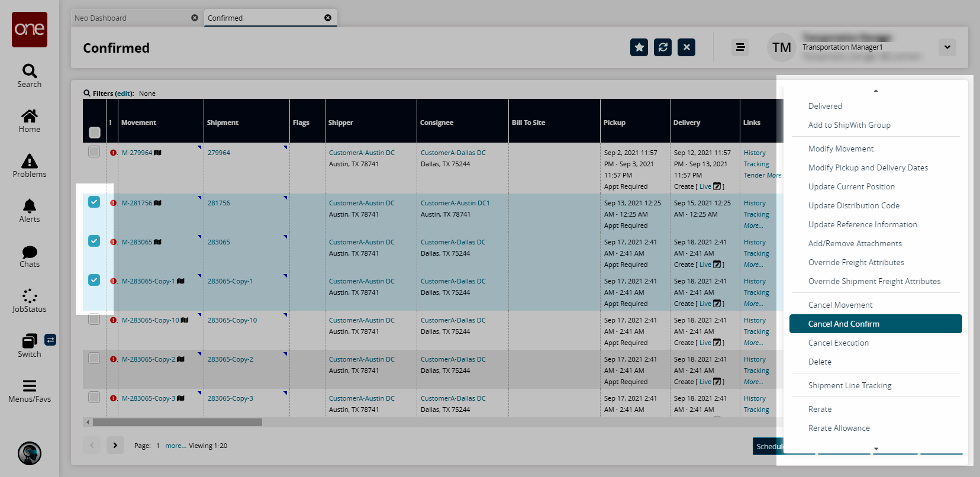
Task: Uncheck the M-281756 row checkbox
Action: coord(94,202)
